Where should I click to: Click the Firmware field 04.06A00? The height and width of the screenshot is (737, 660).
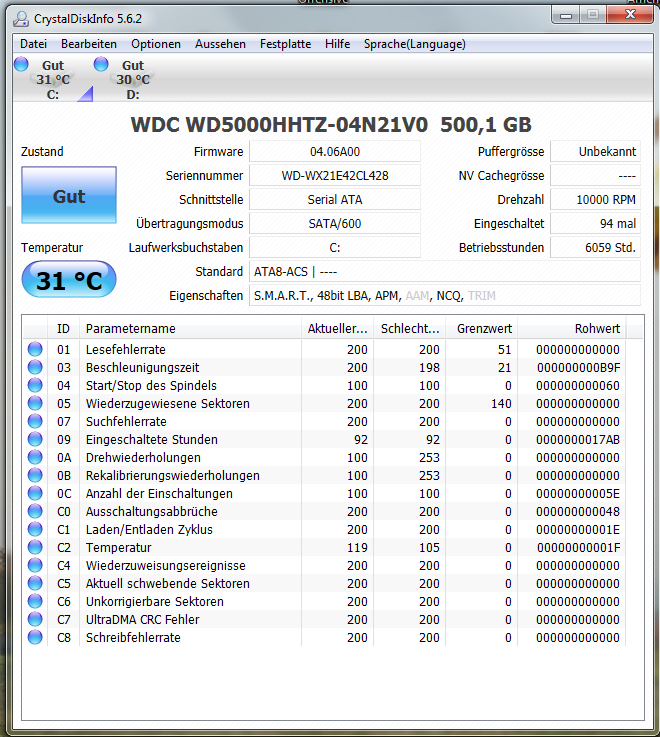pyautogui.click(x=335, y=152)
